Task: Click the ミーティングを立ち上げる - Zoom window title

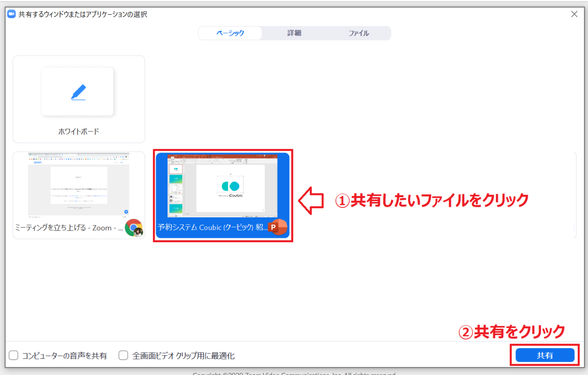Action: (69, 228)
